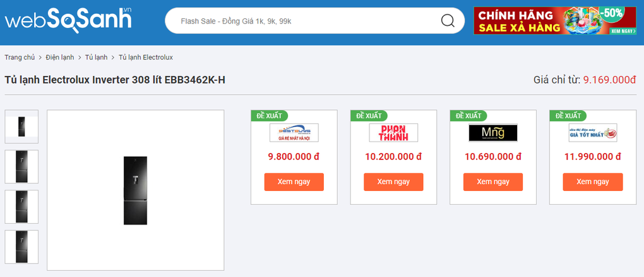644x277 pixels.
Task: Open the Chính Hãng Sale Xả Hàng banner
Action: [555, 21]
